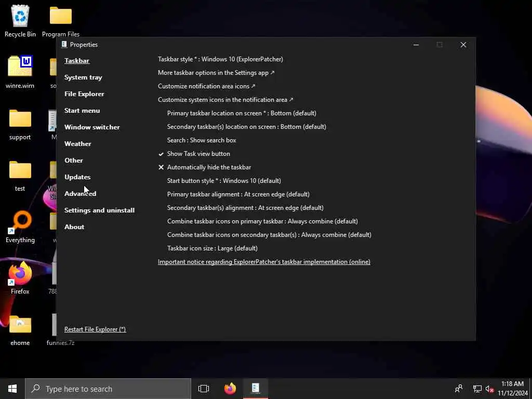Image resolution: width=532 pixels, height=399 pixels.
Task: Open Firefox from the taskbar
Action: pos(230,389)
